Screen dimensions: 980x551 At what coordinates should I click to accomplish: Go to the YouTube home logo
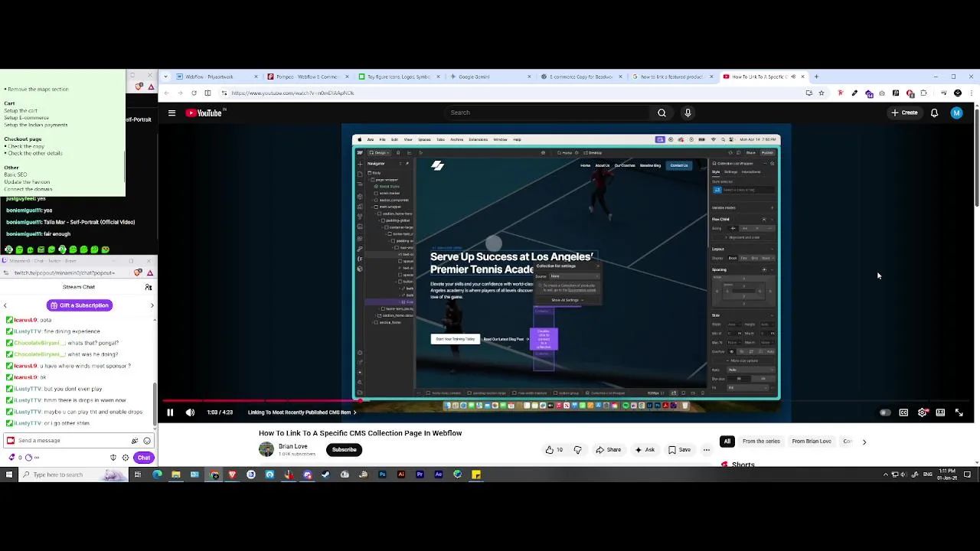point(204,112)
